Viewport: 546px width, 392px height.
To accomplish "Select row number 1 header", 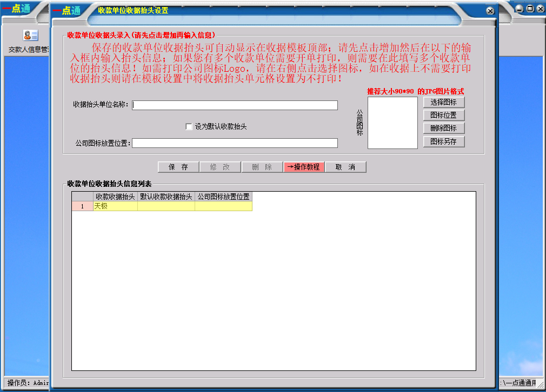I will click(x=83, y=206).
